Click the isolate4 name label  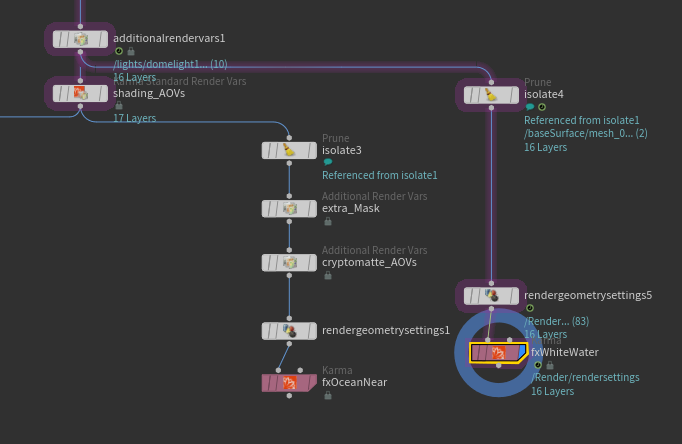[x=544, y=94]
